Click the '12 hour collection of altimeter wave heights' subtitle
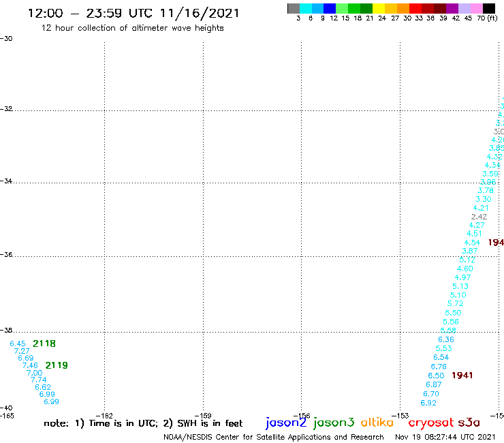504x443 pixels. point(132,28)
